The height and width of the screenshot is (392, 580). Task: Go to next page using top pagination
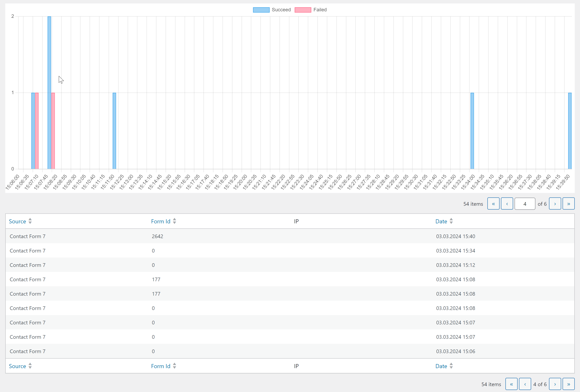(555, 204)
